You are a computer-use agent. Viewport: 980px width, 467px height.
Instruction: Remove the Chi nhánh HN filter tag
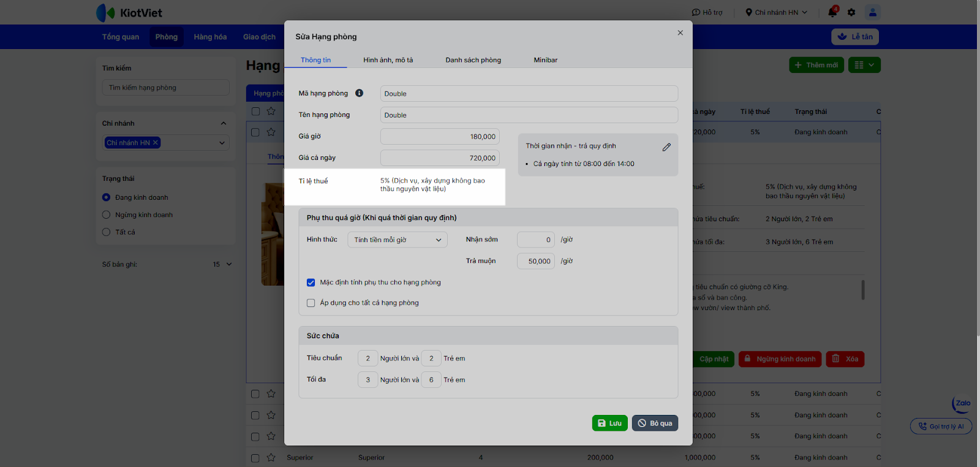pyautogui.click(x=156, y=143)
